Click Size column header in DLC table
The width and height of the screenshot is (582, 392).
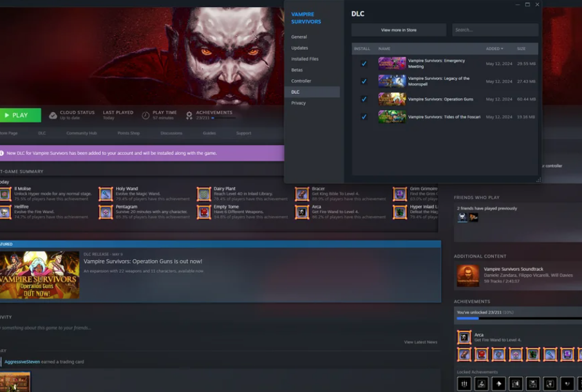pos(521,49)
